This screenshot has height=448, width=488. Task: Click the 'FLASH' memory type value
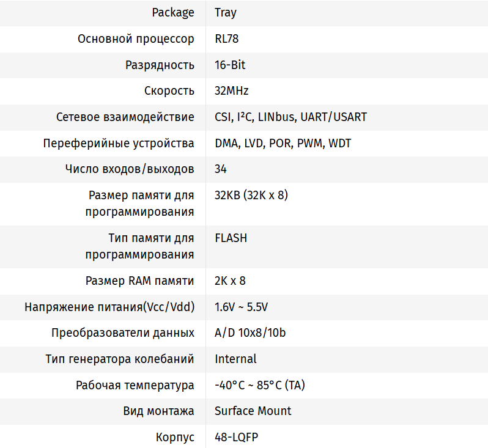(231, 238)
